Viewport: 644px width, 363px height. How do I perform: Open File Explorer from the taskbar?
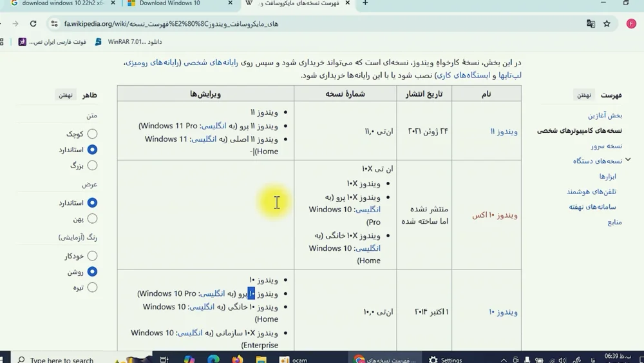261,359
